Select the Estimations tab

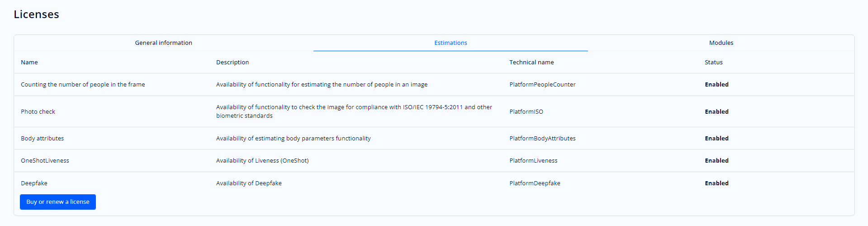451,43
